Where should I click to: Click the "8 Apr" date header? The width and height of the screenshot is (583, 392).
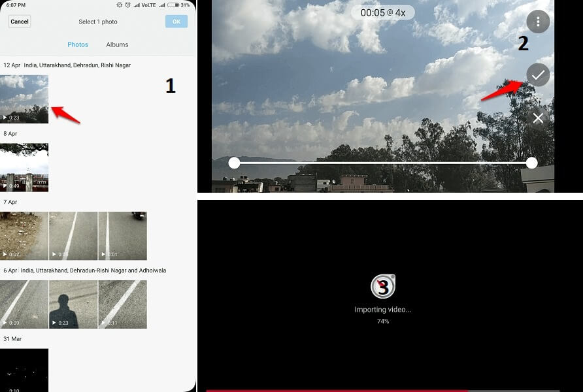(x=10, y=134)
